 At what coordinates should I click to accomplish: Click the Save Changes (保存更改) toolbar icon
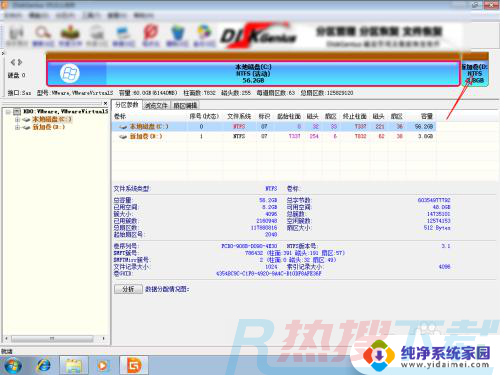(17, 36)
